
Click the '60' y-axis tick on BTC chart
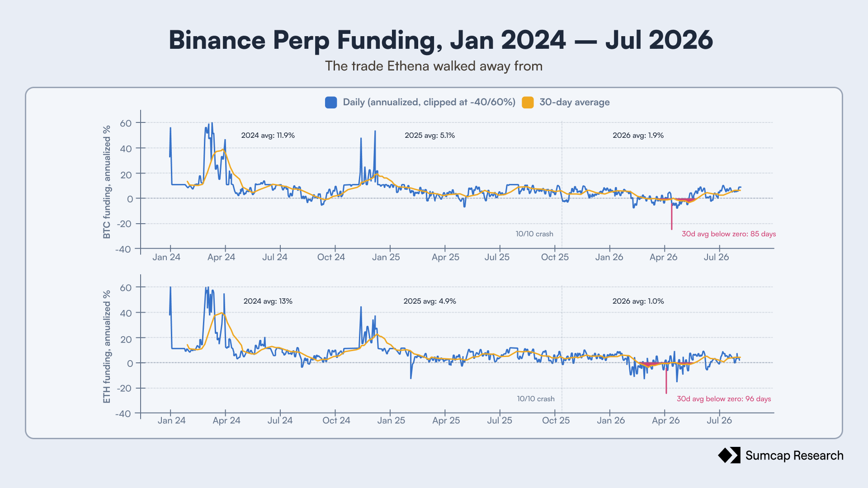pos(126,123)
